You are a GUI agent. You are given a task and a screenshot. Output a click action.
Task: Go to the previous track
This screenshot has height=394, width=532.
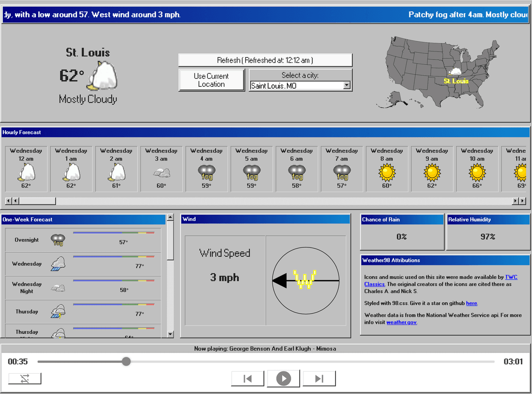[248, 378]
